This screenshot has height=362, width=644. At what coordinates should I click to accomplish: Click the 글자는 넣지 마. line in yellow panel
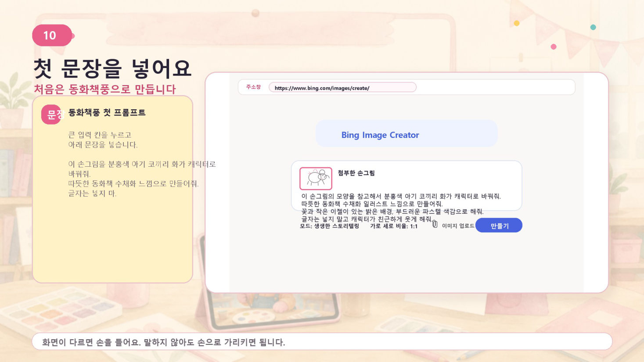(92, 193)
